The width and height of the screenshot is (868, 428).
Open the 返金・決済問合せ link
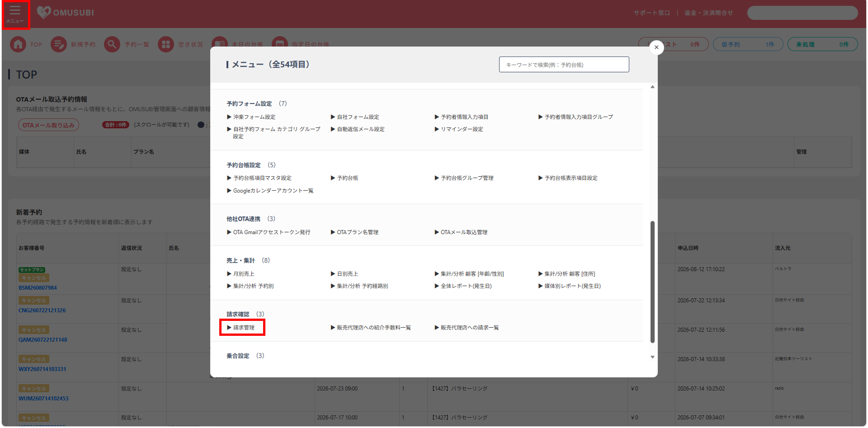click(x=708, y=13)
